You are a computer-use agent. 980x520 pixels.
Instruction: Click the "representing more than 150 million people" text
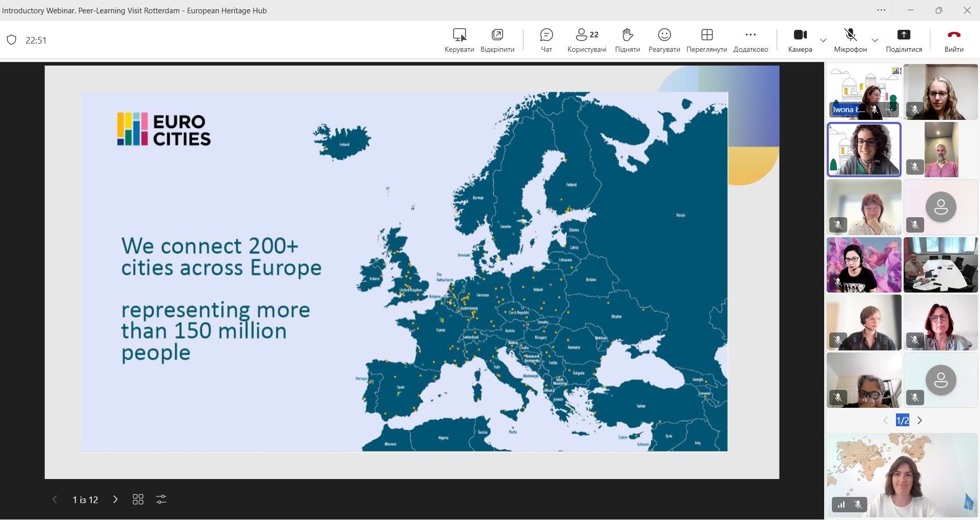[x=216, y=331]
